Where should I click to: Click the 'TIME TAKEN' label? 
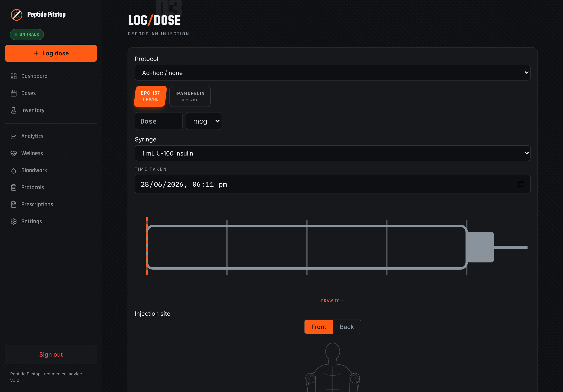151,169
